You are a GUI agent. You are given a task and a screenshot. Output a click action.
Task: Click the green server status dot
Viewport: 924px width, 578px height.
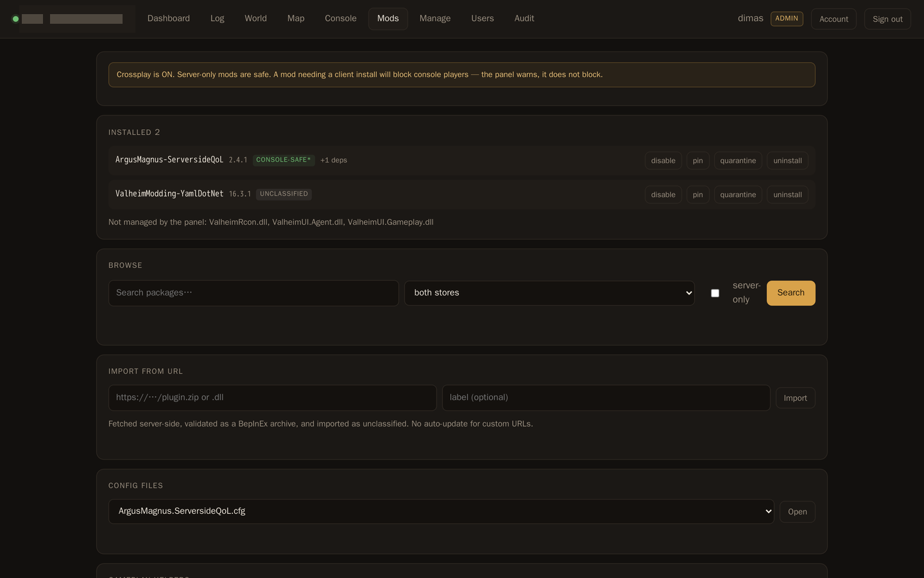pos(15,19)
